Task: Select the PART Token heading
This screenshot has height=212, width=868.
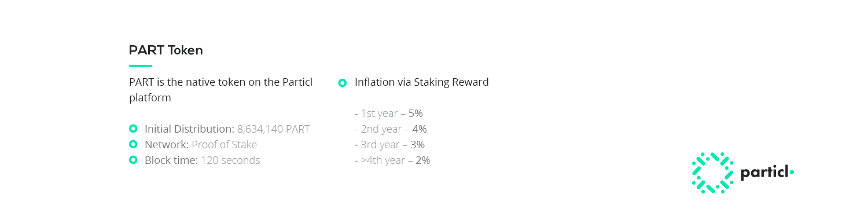Action: 166,50
